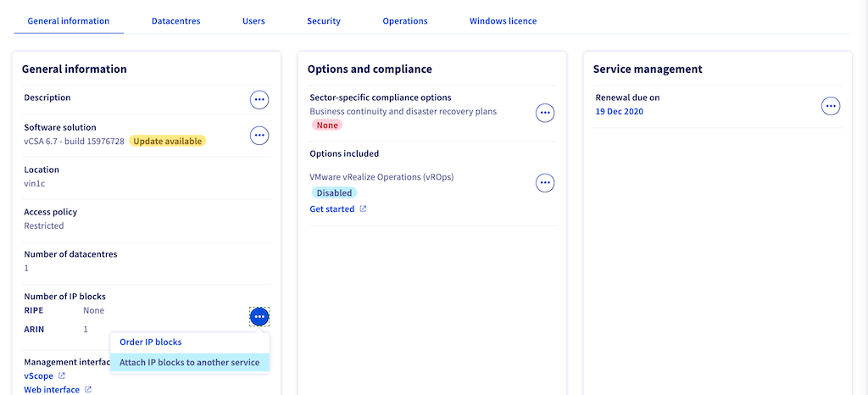Image resolution: width=868 pixels, height=395 pixels.
Task: Click the external link icon beside Get started
Action: 363,209
